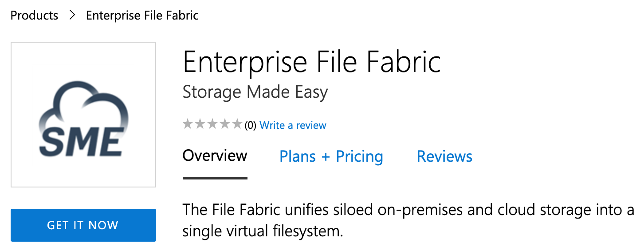Click the Storage Made Easy publisher name
644x247 pixels.
click(255, 92)
